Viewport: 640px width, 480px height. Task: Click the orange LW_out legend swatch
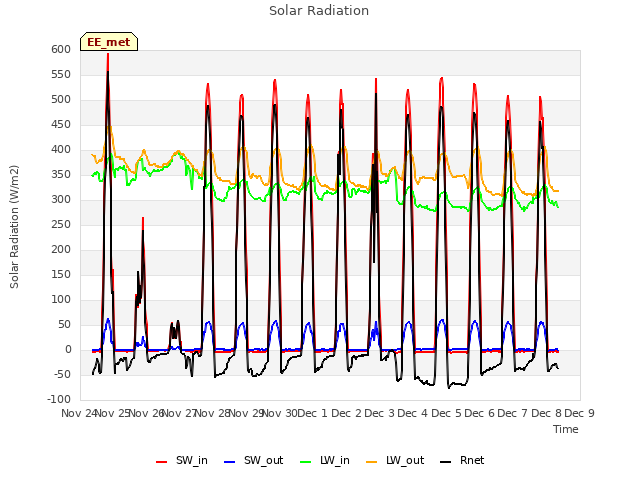371,462
